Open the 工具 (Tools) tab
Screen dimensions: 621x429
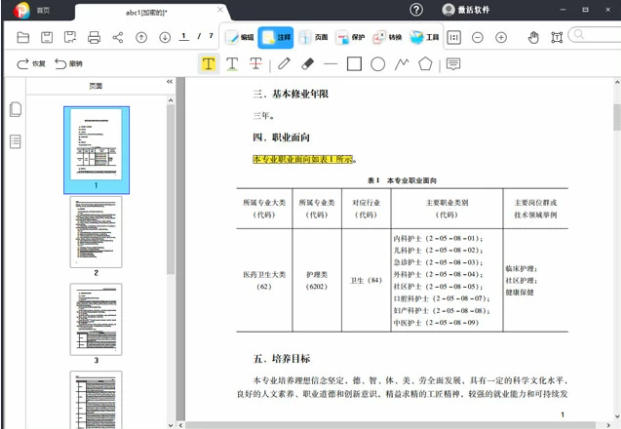coord(424,38)
